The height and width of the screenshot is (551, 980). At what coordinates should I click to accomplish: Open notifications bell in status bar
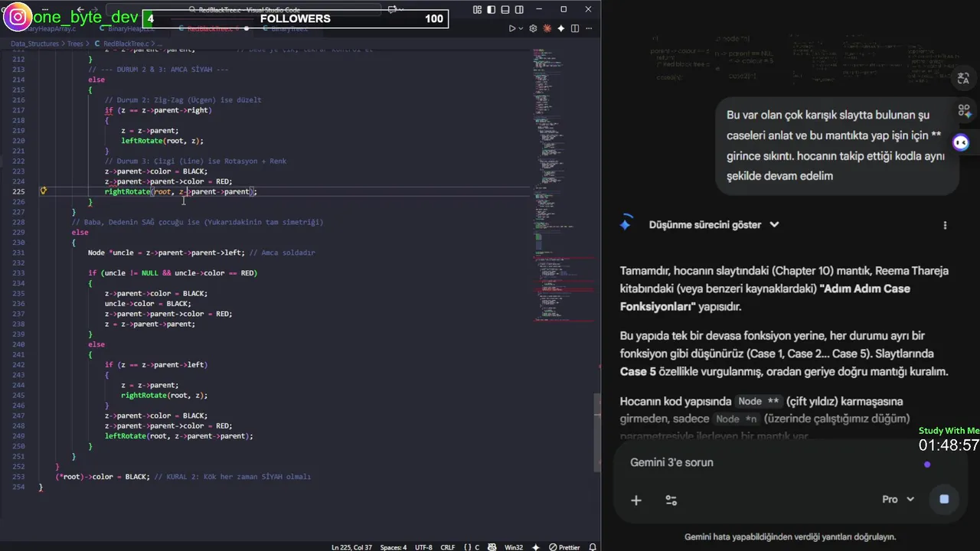pos(593,547)
